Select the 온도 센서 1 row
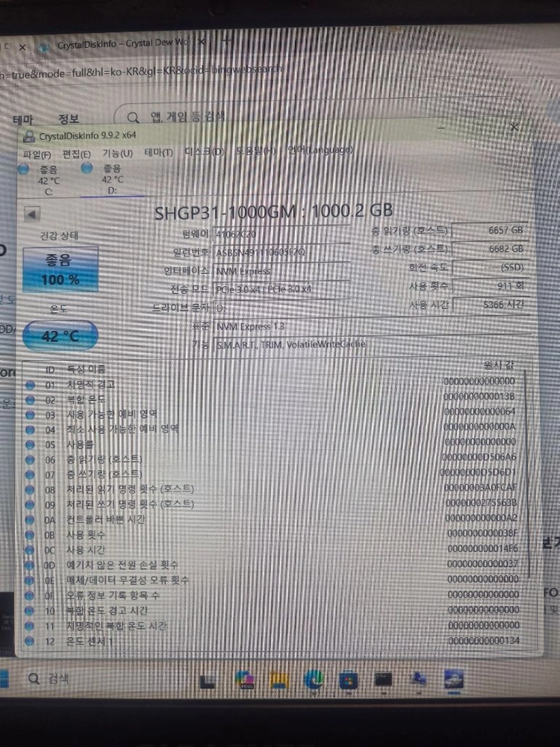Image resolution: width=560 pixels, height=747 pixels. (274, 641)
